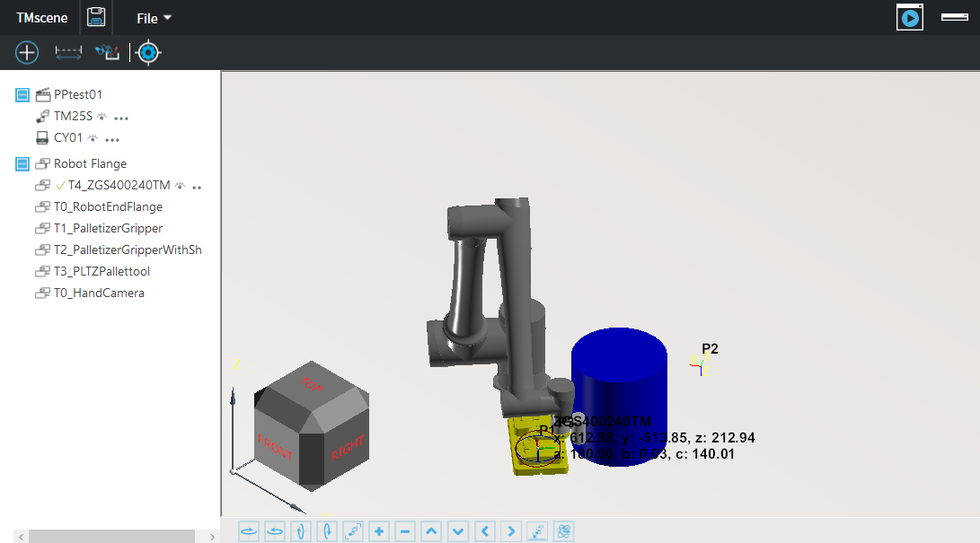The image size is (980, 543).
Task: Open the three-dot options for TM25S
Action: (121, 118)
